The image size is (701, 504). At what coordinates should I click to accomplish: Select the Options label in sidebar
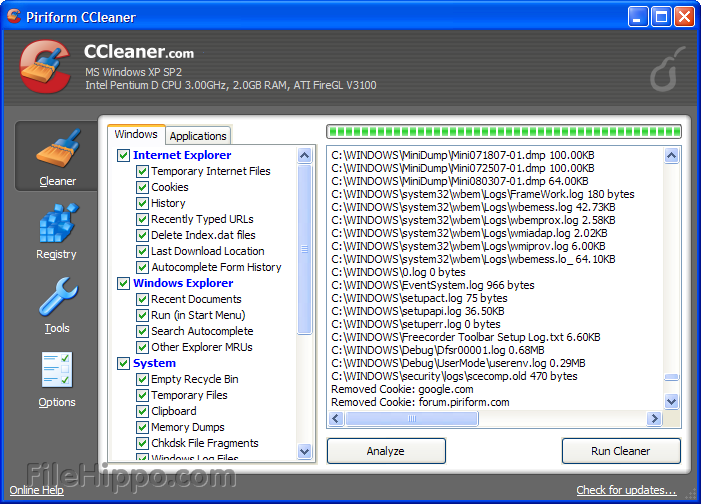pos(57,402)
